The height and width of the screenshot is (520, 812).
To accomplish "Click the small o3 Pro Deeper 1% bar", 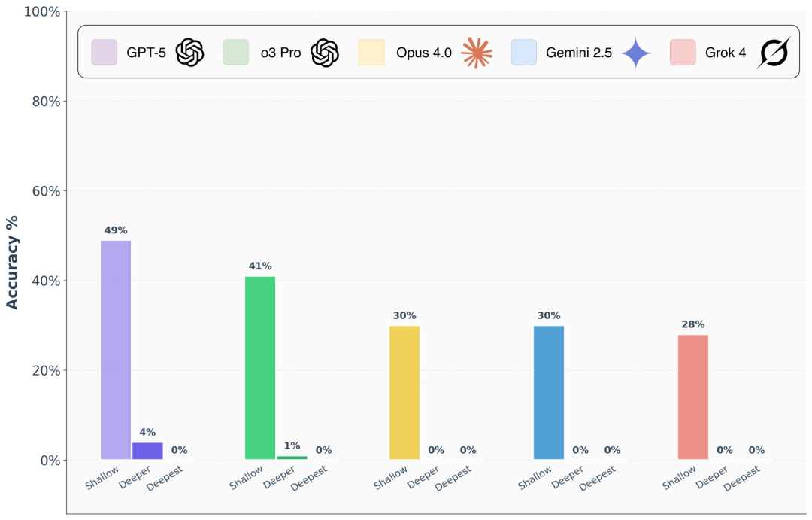I will pyautogui.click(x=292, y=458).
